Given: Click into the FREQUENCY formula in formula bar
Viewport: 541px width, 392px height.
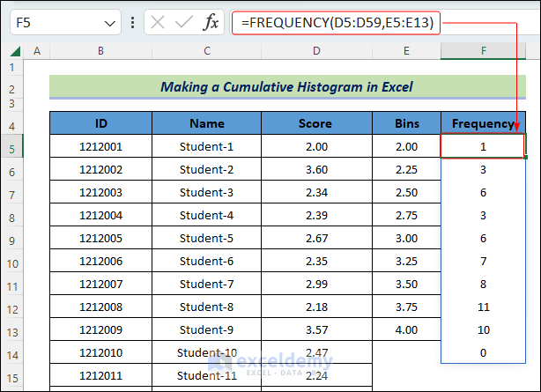Looking at the screenshot, I should click(341, 23).
